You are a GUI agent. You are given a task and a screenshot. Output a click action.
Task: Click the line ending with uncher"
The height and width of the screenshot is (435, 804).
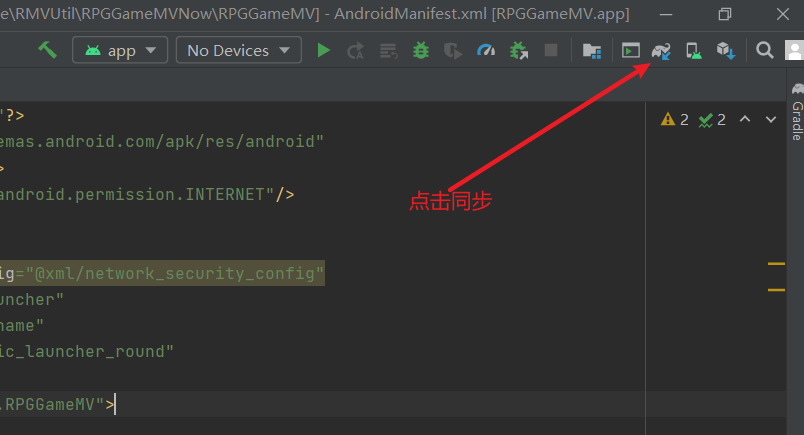[32, 300]
